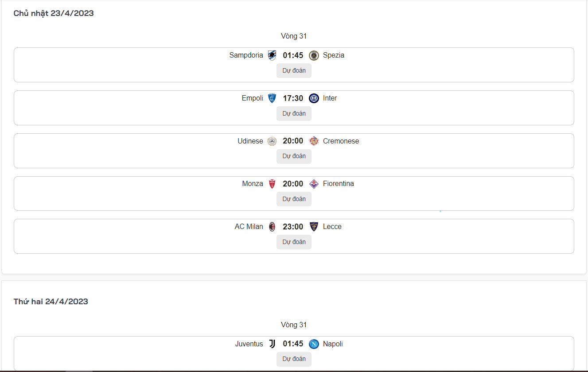Click the Napoli logo icon
The height and width of the screenshot is (372, 588).
[314, 344]
